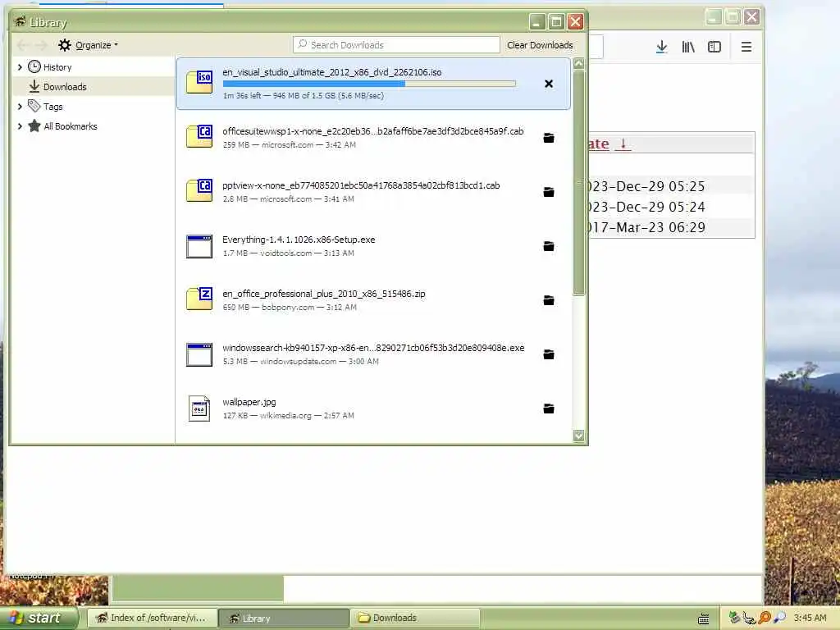Open the browser hamburger menu
840x630 pixels.
[746, 47]
